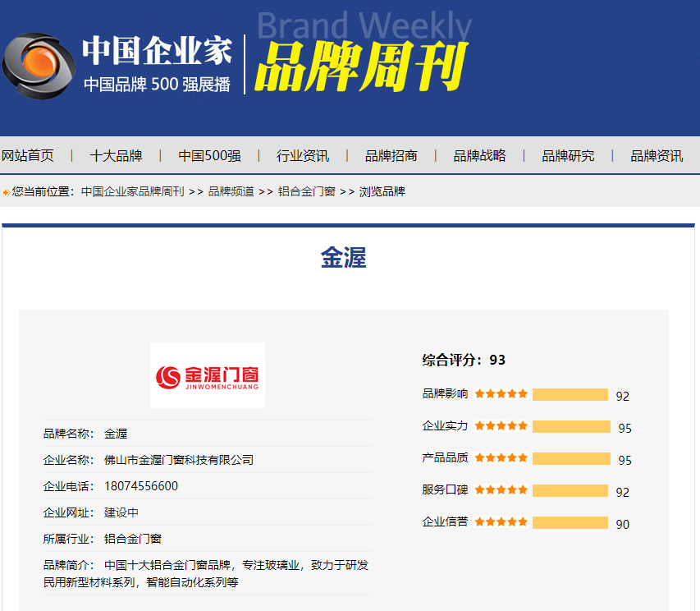Click the 产品品质 score bar
The height and width of the screenshot is (611, 700).
pyautogui.click(x=571, y=459)
